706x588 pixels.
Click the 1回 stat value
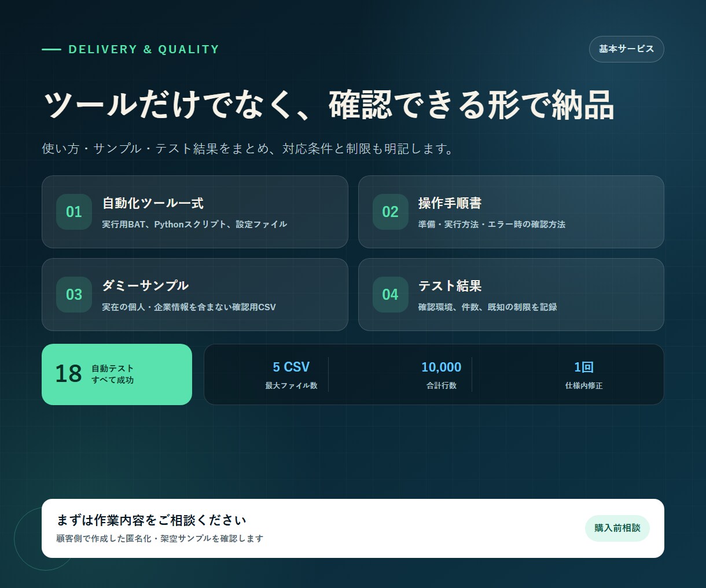coord(584,367)
